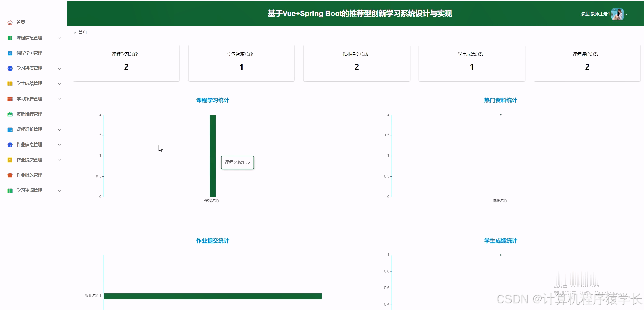Click the 课程学习总数 stat card
This screenshot has height=310, width=644.
126,63
